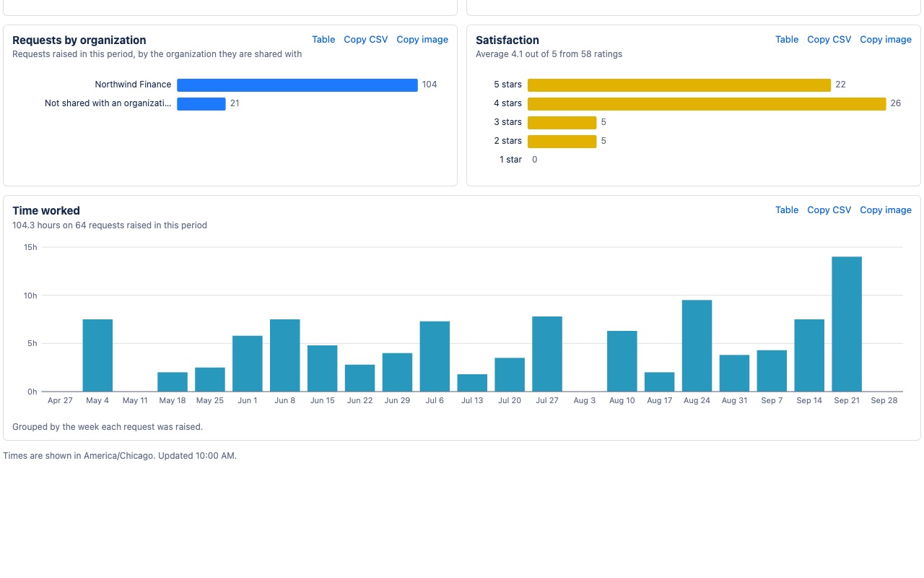Select the 5 stars rating bar
Image resolution: width=924 pixels, height=578 pixels.
coord(679,85)
